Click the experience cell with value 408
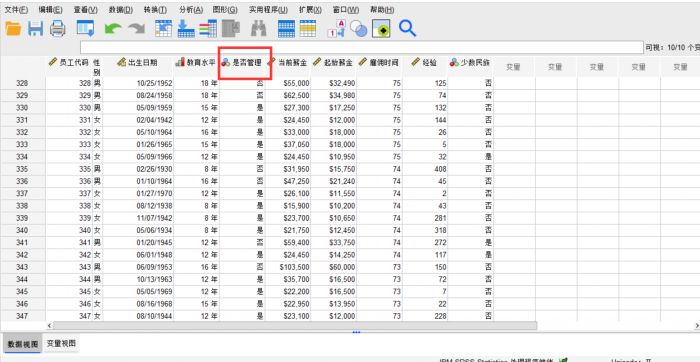The image size is (700, 362). tap(425, 169)
